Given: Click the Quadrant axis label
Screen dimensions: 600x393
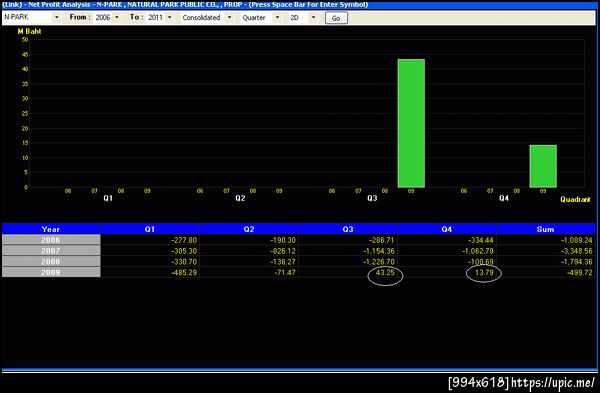Looking at the screenshot, I should click(575, 199).
